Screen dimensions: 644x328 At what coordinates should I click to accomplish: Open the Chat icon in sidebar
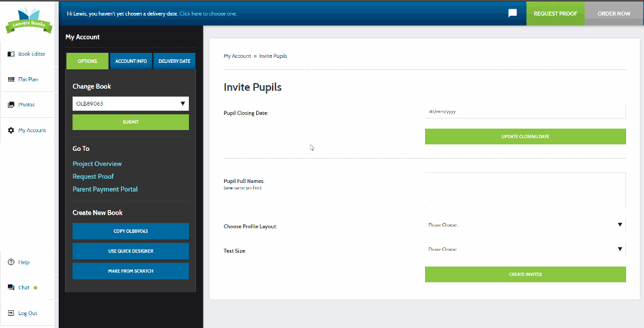[x=11, y=287]
